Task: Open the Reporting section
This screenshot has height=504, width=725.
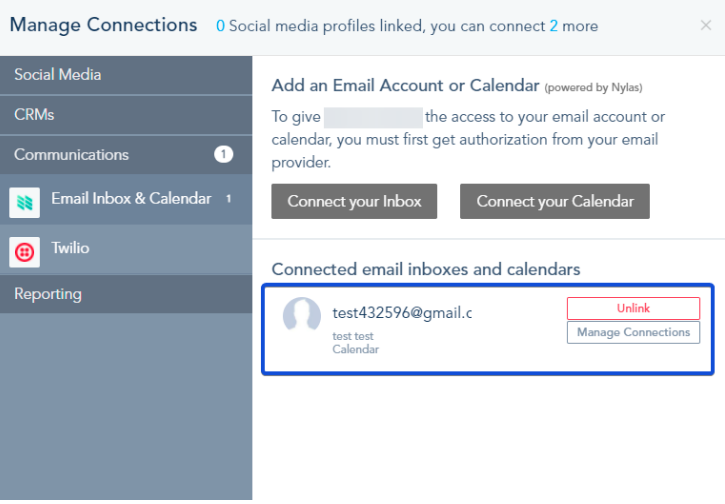Action: (x=48, y=294)
